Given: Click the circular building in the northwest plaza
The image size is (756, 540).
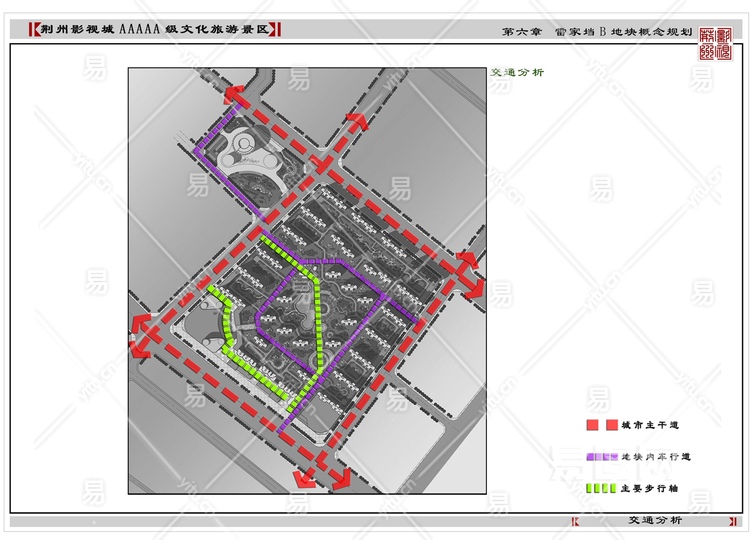Looking at the screenshot, I should (244, 144).
